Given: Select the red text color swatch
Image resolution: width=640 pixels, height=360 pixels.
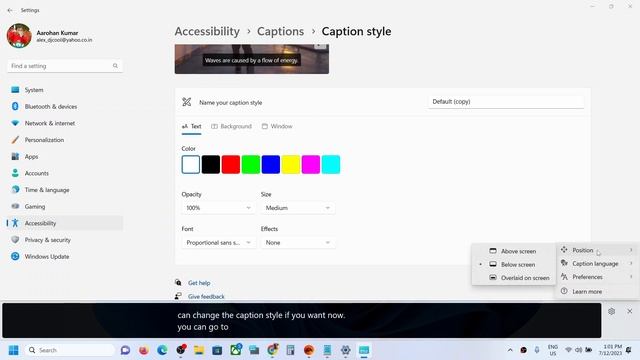Looking at the screenshot, I should click(231, 164).
